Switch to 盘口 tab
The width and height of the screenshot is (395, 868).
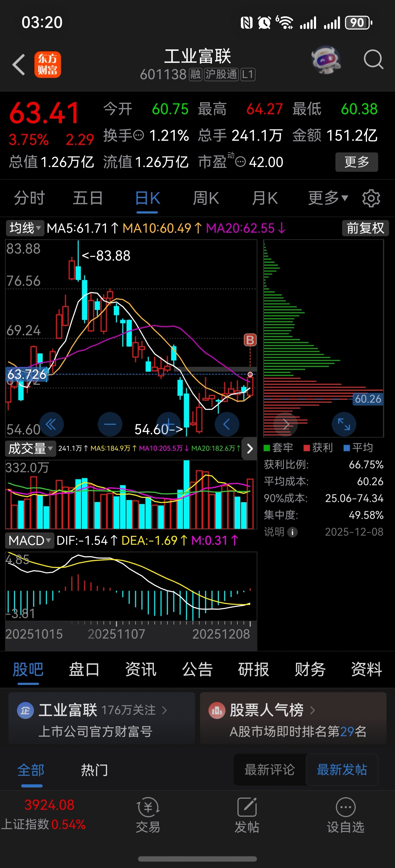(84, 670)
